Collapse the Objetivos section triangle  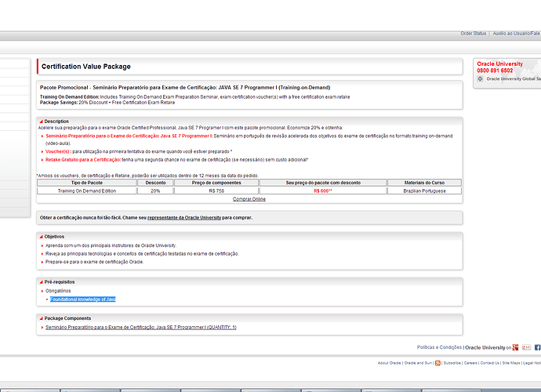tap(41, 237)
